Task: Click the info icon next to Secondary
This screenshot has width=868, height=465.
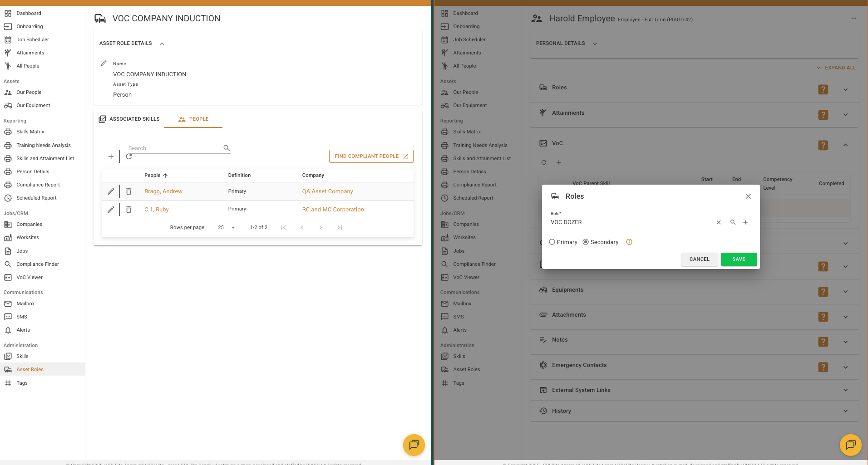Action: click(x=629, y=242)
